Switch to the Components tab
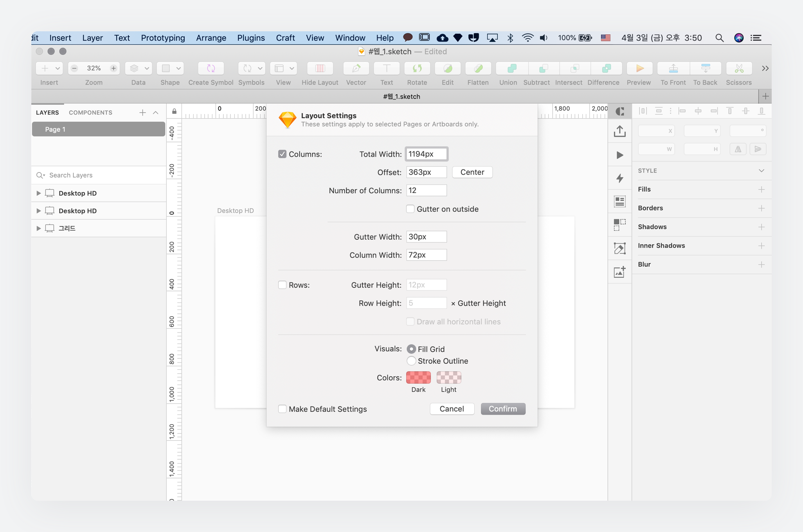803x532 pixels. tap(90, 113)
